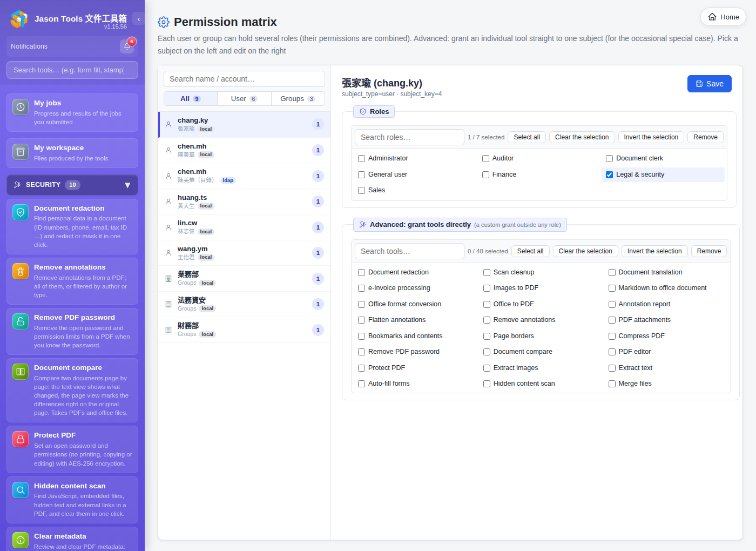Click the user icon beside chang.ky

(168, 124)
